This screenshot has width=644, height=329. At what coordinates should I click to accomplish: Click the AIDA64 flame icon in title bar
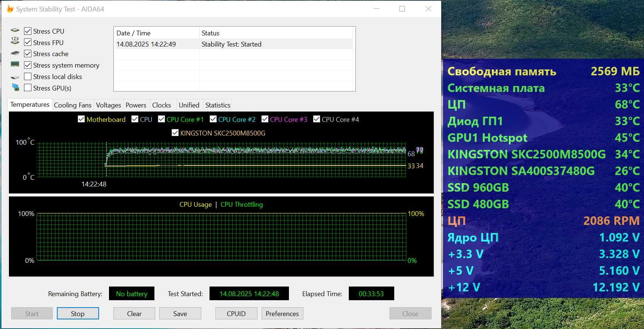(x=10, y=9)
